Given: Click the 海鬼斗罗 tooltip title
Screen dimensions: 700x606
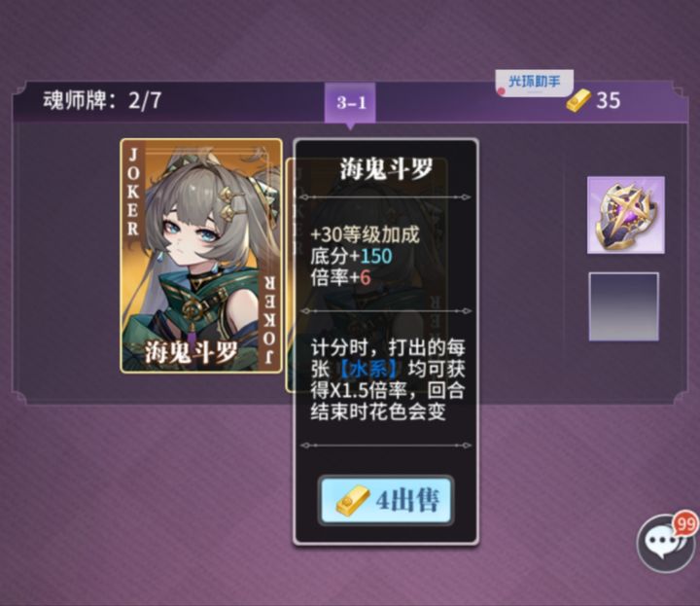Looking at the screenshot, I should coord(386,169).
